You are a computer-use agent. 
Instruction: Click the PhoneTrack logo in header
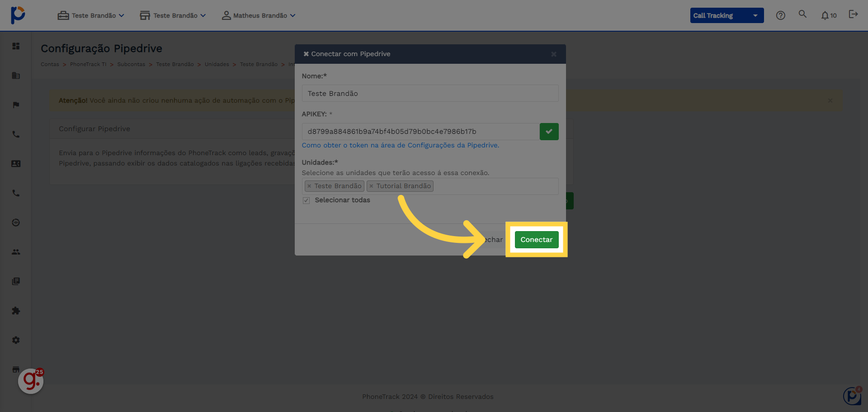[x=18, y=15]
